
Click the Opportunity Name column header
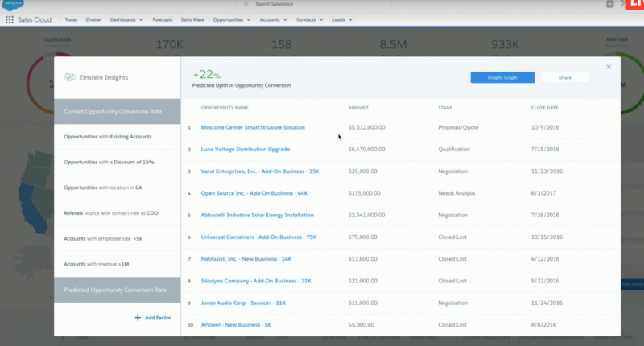click(x=225, y=108)
